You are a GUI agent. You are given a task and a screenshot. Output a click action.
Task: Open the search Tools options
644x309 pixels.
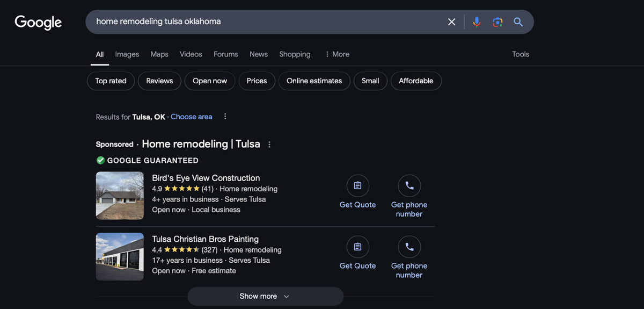click(x=521, y=54)
